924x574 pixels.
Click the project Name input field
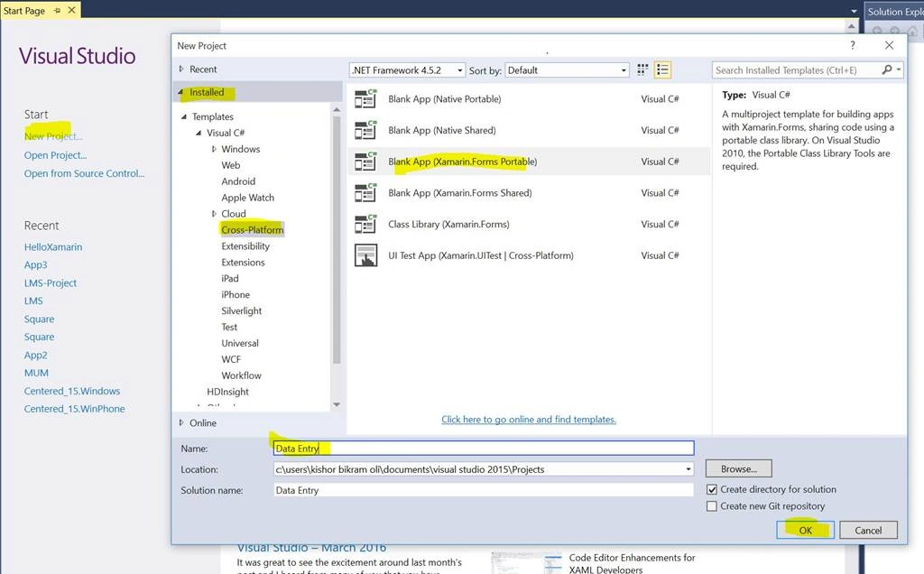tap(484, 449)
